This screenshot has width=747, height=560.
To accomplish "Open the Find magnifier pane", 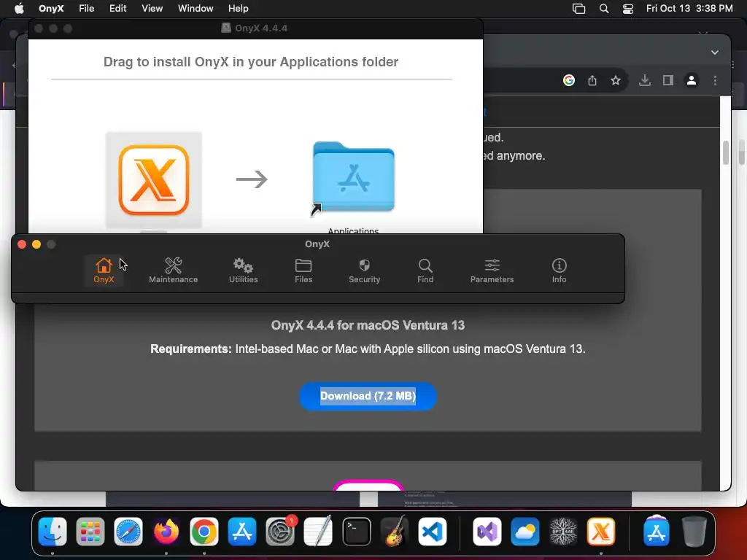I will point(425,271).
